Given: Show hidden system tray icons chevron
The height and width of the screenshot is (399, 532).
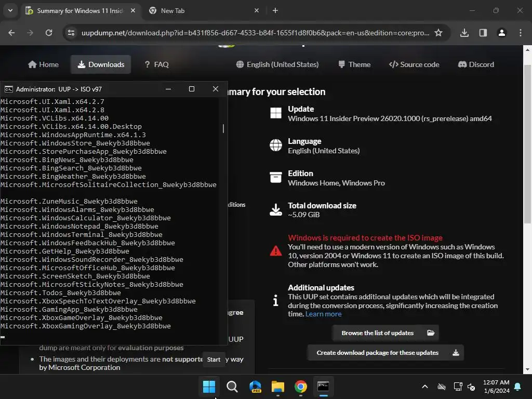Looking at the screenshot, I should coord(425,387).
